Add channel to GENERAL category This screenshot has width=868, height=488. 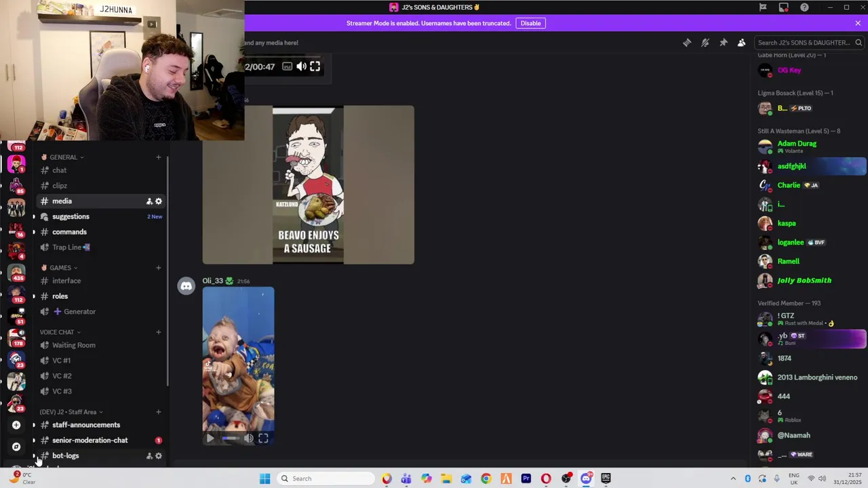pos(159,157)
